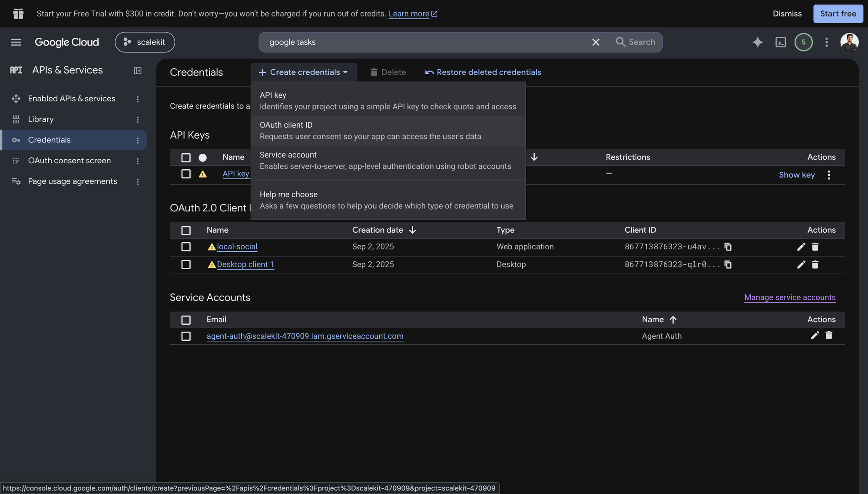This screenshot has width=868, height=494.
Task: Open API key row three-dot actions menu
Action: (x=829, y=175)
